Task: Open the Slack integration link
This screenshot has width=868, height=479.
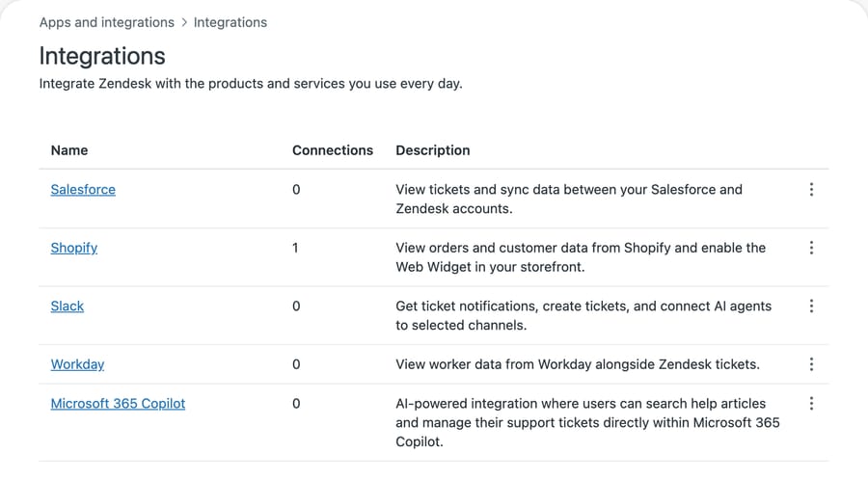Action: click(x=67, y=306)
